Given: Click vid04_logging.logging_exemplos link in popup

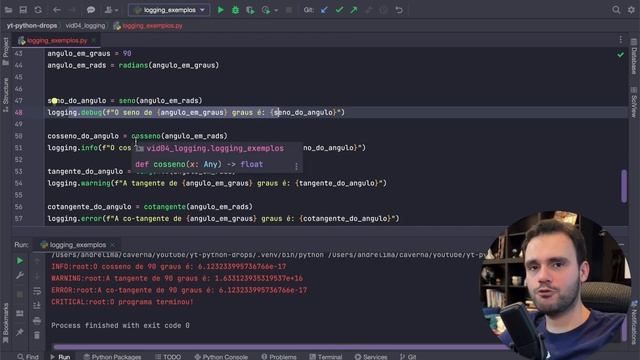Looking at the screenshot, I should [x=215, y=148].
